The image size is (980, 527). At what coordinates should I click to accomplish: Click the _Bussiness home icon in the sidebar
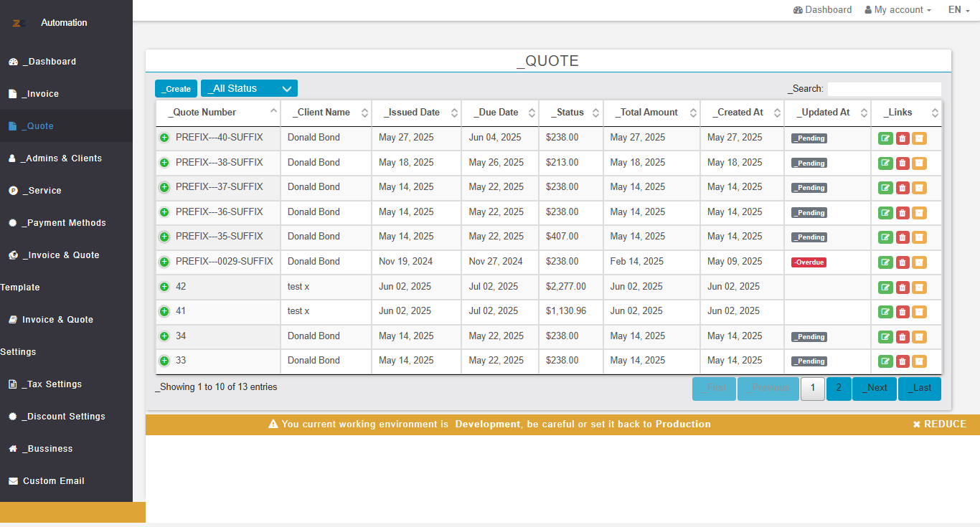[x=13, y=449]
